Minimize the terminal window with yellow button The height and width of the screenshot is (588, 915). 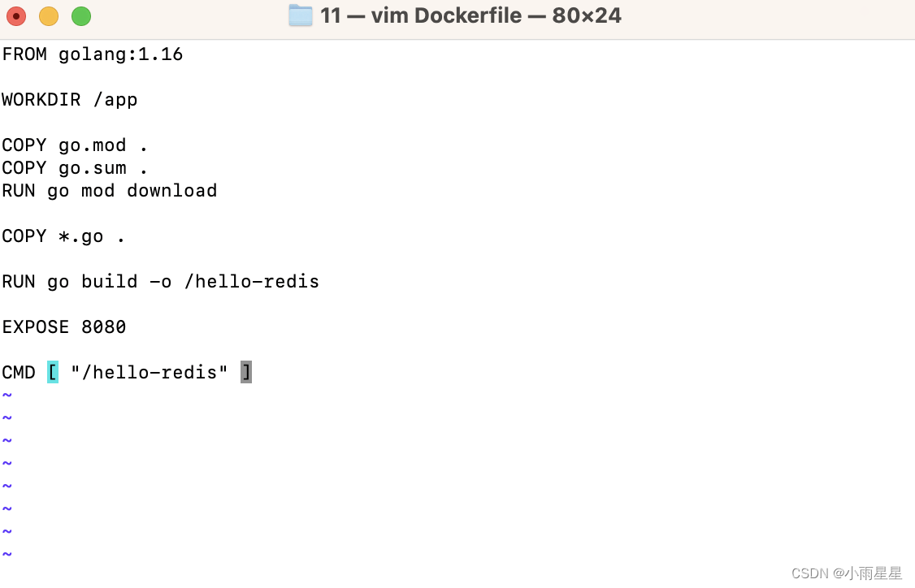(x=49, y=15)
